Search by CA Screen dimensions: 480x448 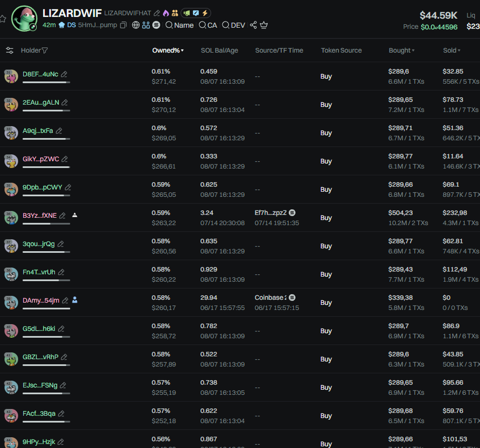208,25
